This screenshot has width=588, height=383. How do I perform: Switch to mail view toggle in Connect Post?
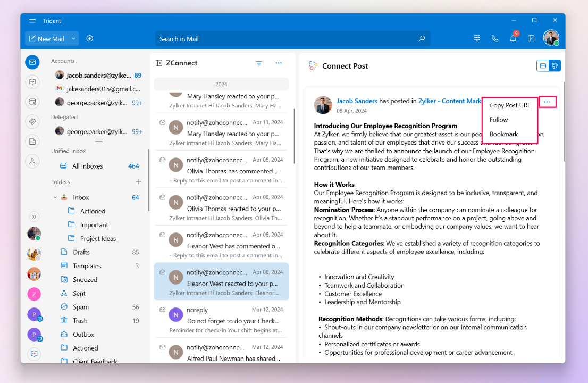[543, 65]
